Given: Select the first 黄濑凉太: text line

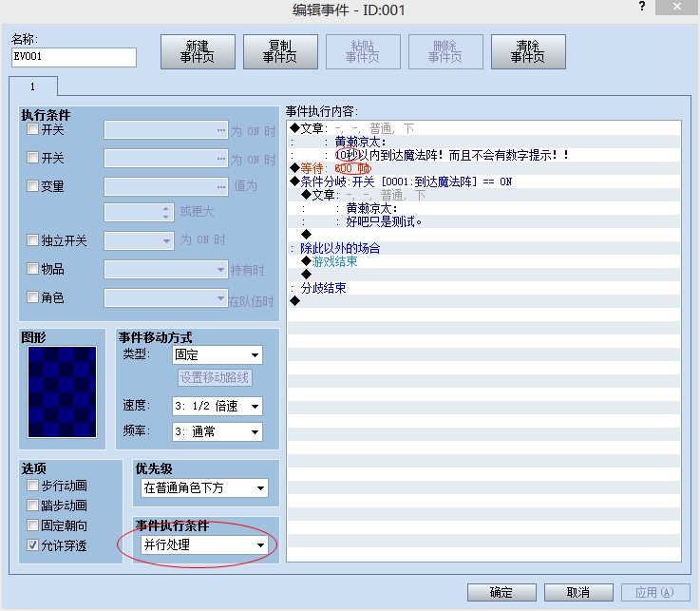Looking at the screenshot, I should 484,142.
